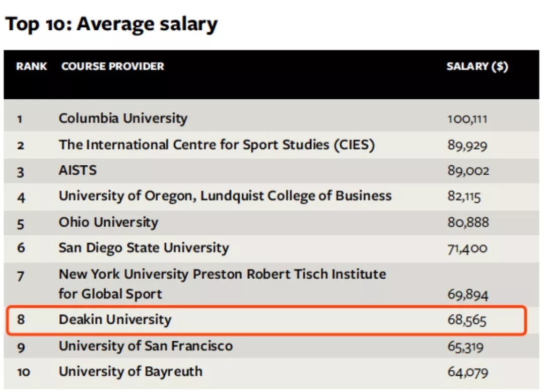Select the Ohio University row
The height and width of the screenshot is (392, 544).
[108, 222]
